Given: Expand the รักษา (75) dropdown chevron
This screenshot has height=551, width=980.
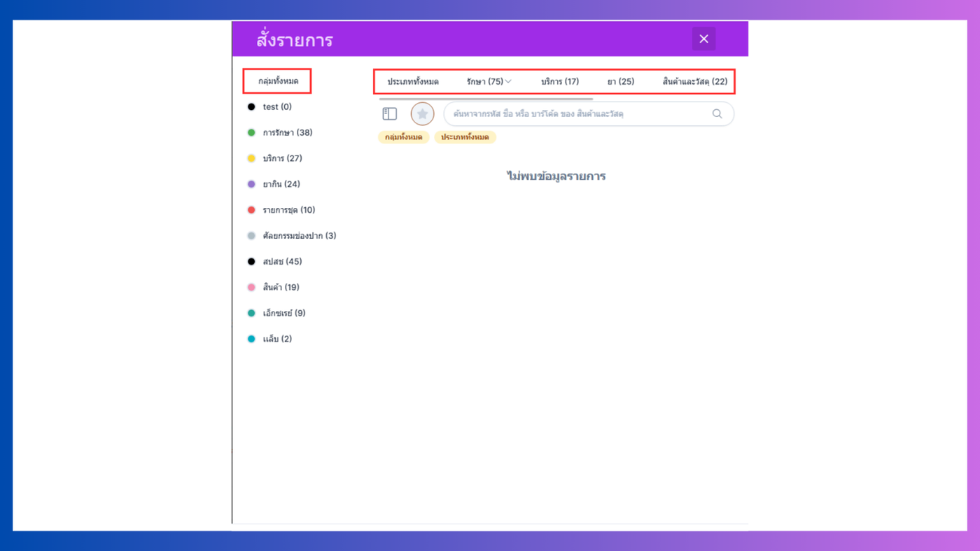Looking at the screenshot, I should [x=508, y=82].
